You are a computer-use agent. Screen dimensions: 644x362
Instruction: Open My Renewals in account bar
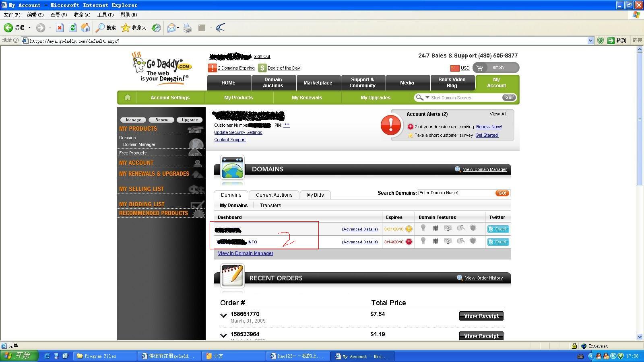(307, 97)
